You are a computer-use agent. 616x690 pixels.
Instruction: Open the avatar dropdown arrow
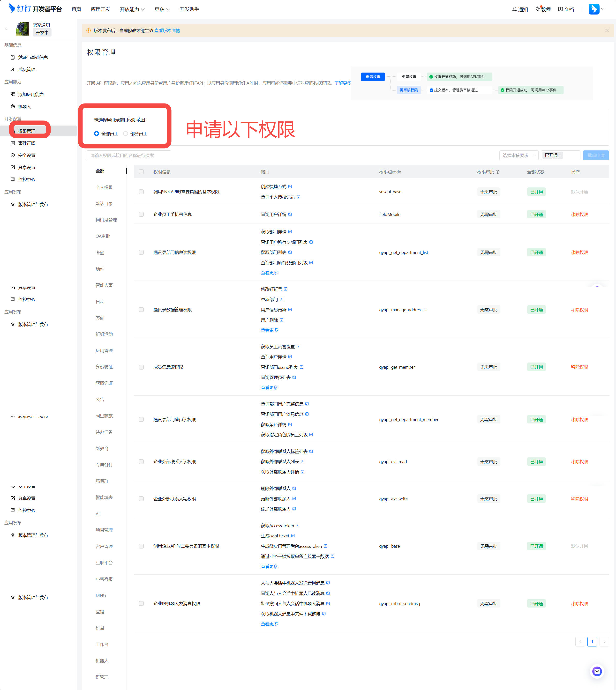(602, 9)
